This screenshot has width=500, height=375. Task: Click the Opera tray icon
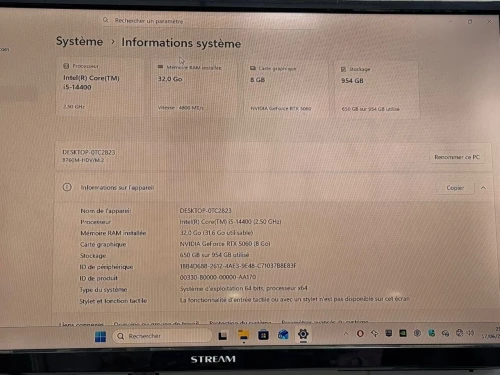pyautogui.click(x=360, y=333)
